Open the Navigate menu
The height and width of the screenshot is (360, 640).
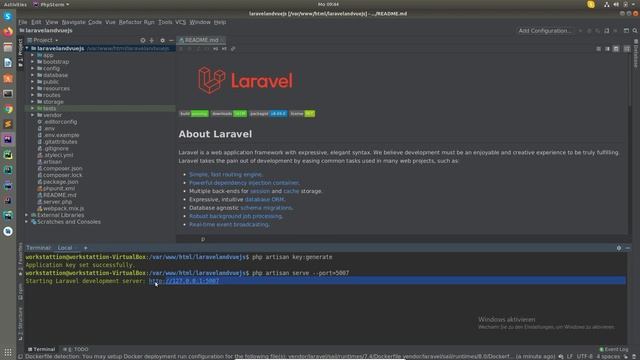(73, 22)
